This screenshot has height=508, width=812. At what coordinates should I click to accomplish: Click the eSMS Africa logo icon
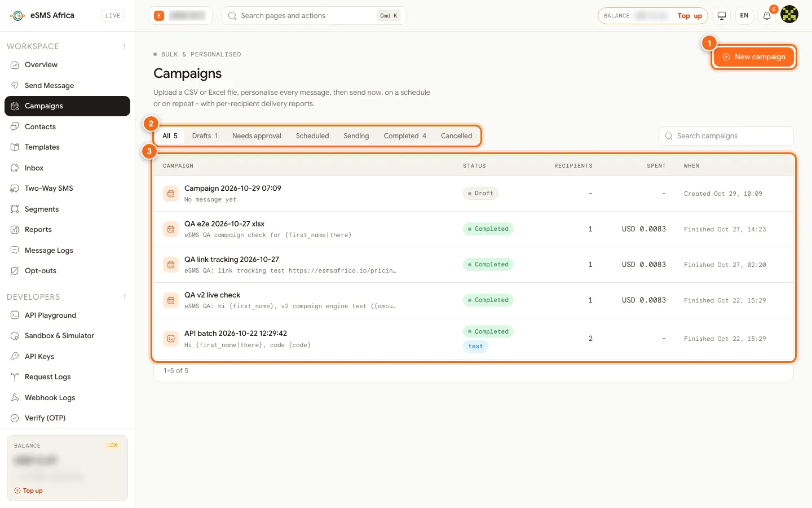[x=17, y=16]
